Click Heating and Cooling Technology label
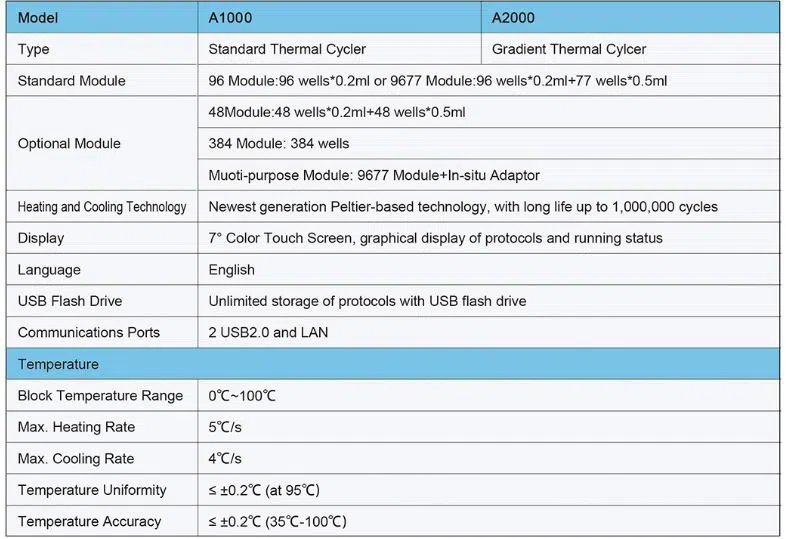 (102, 207)
